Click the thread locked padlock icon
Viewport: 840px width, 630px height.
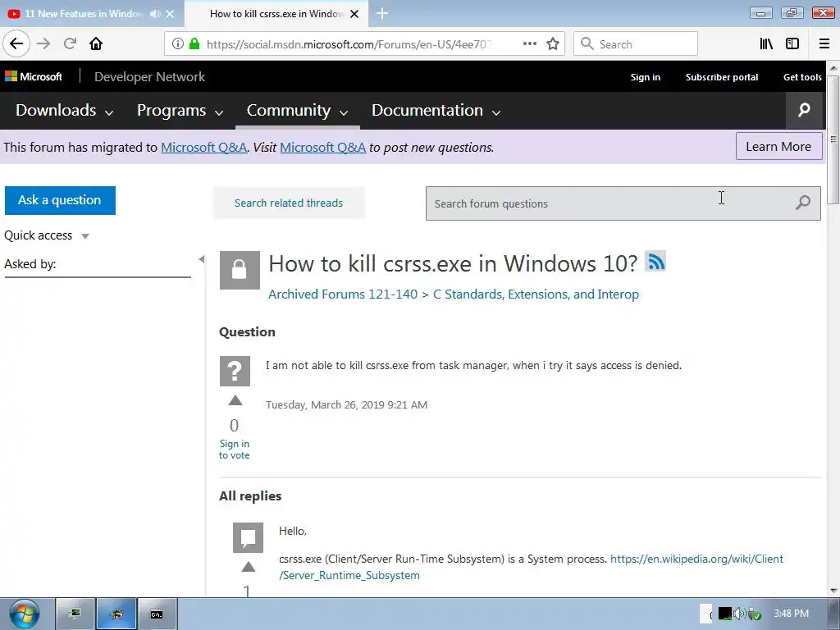click(x=240, y=270)
